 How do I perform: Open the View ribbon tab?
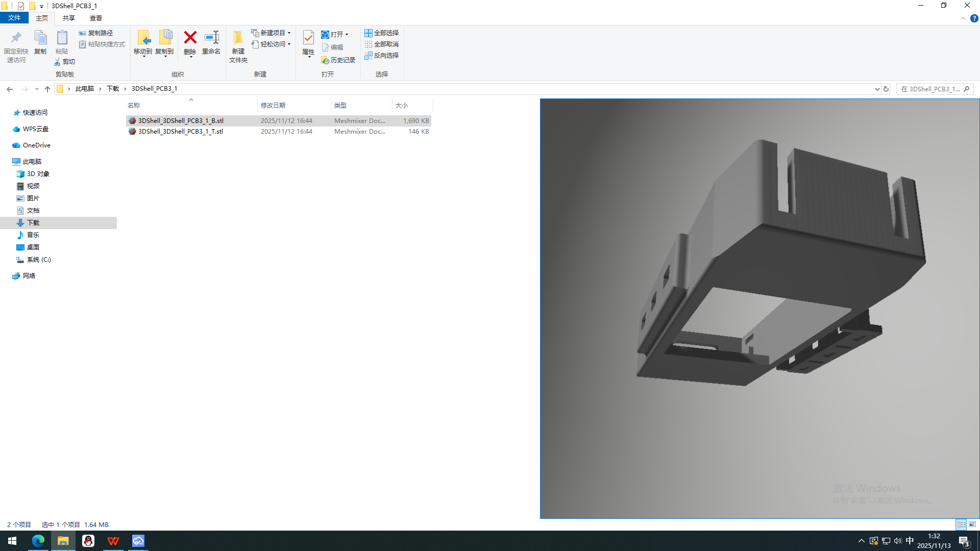point(95,18)
